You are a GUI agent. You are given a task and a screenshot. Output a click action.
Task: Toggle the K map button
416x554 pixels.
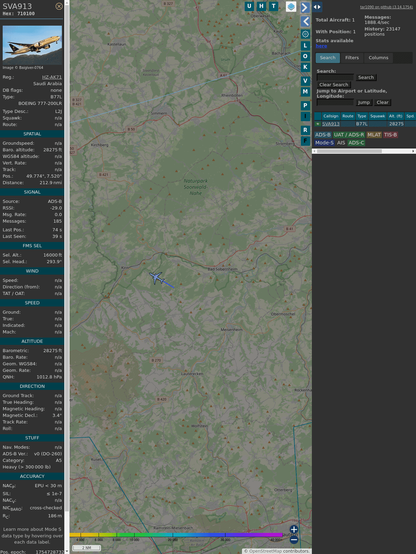pos(305,67)
